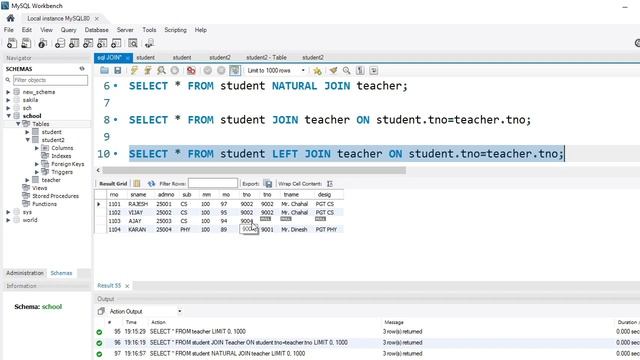Toggle stop-on-error execution mode
The height and width of the screenshot is (360, 640).
[191, 71]
